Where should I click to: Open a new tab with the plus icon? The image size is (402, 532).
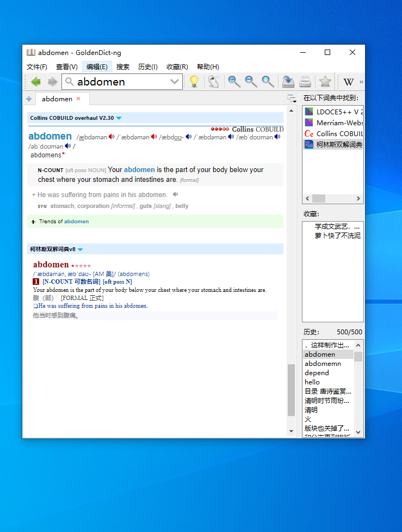point(29,99)
